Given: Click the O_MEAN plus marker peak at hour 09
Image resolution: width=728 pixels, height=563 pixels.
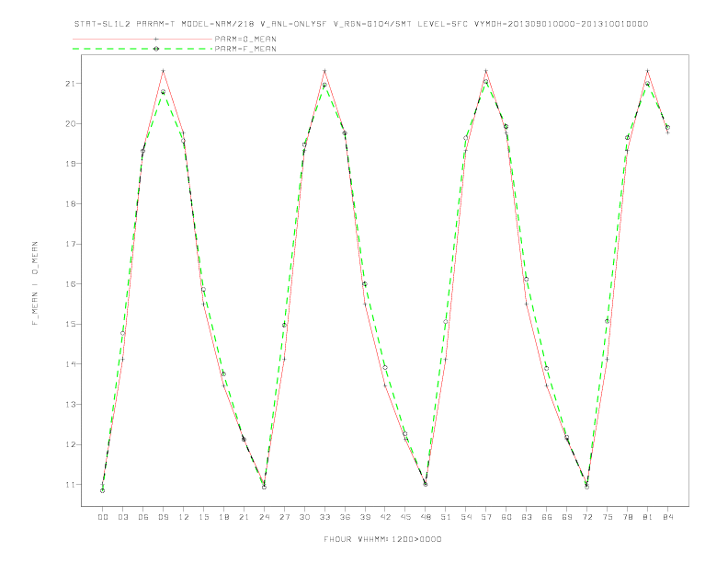Looking at the screenshot, I should pyautogui.click(x=163, y=71).
